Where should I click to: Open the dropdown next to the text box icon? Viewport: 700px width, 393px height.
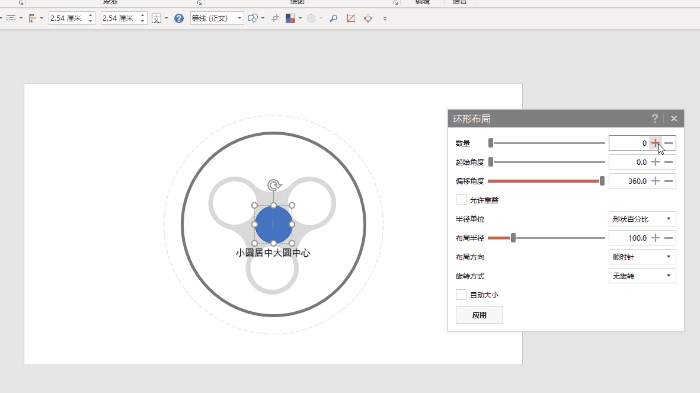coord(167,18)
